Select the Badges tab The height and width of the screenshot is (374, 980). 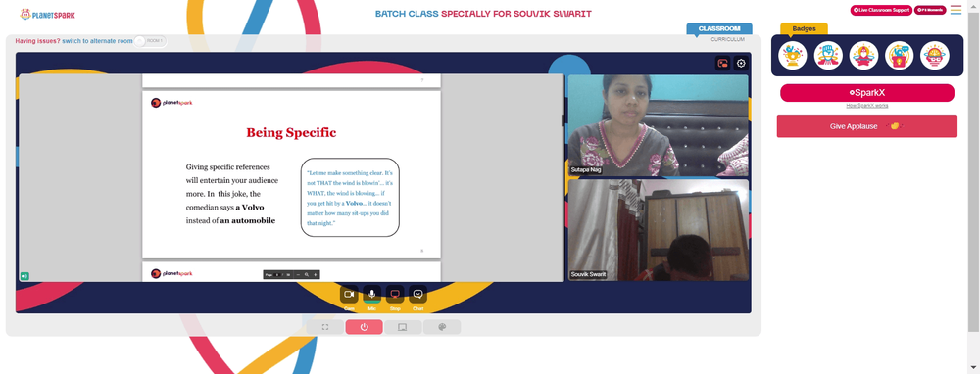[x=804, y=28]
